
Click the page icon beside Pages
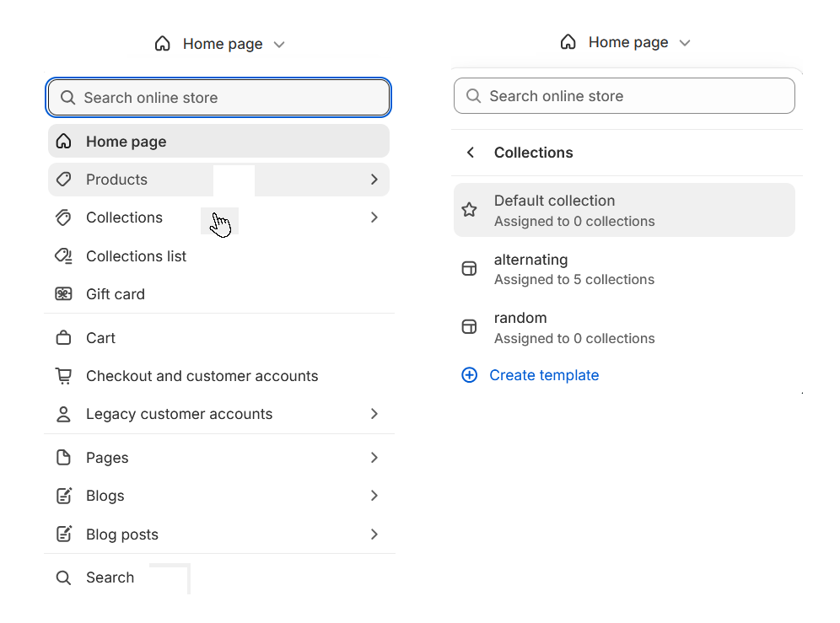pos(64,458)
